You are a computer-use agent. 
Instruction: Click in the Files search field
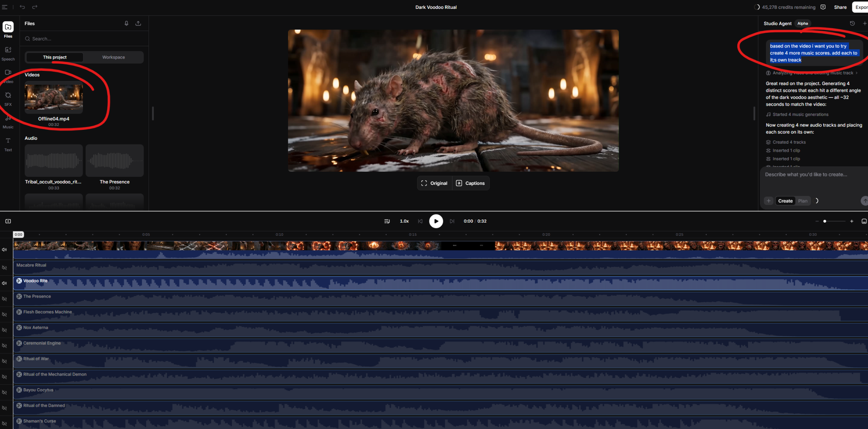pos(84,39)
